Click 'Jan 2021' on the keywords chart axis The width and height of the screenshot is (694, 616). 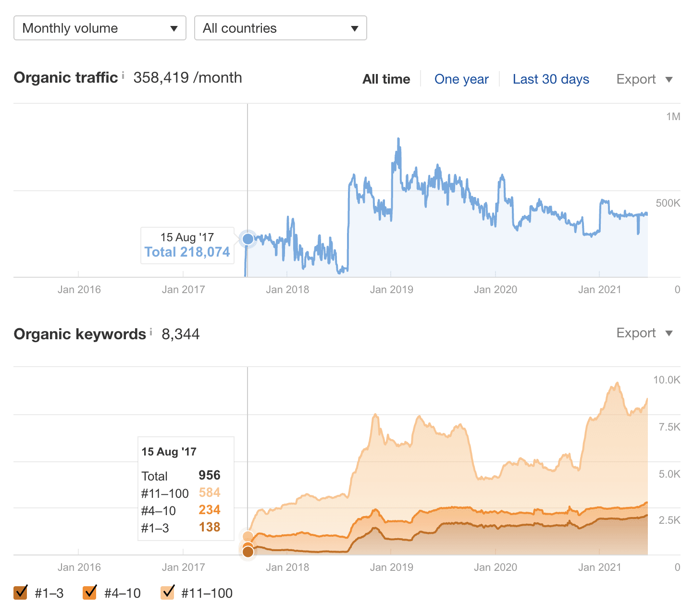coord(600,567)
